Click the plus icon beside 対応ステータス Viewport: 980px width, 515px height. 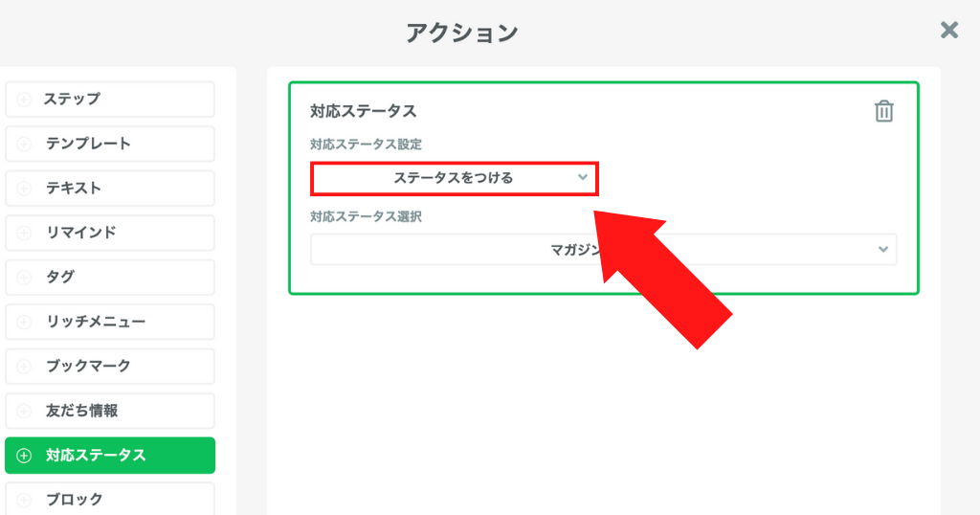(24, 455)
